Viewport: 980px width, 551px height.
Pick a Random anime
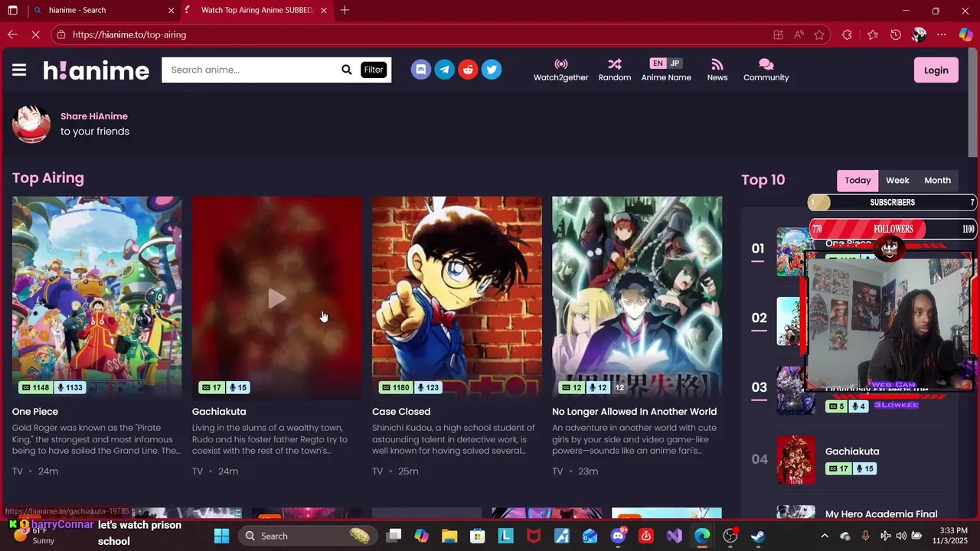pyautogui.click(x=614, y=70)
